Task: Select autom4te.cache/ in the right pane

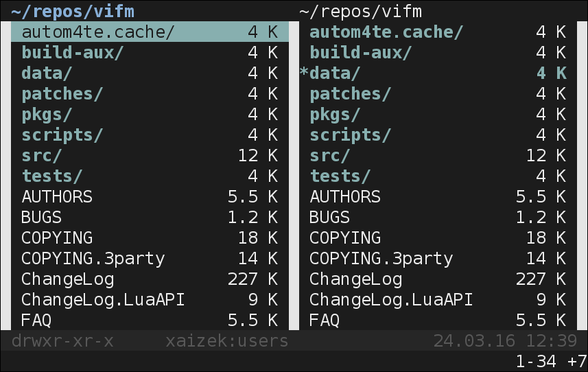Action: pos(438,32)
